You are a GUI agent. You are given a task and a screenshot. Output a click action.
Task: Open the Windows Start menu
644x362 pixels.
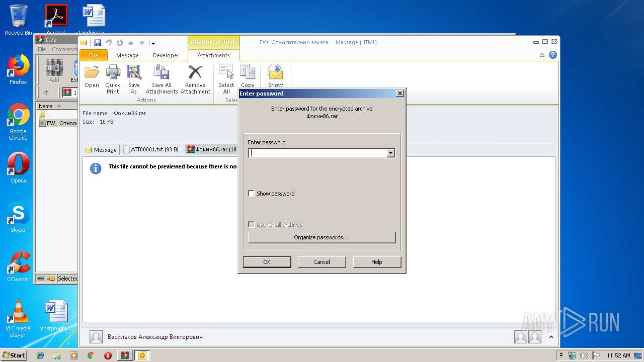pos(14,355)
